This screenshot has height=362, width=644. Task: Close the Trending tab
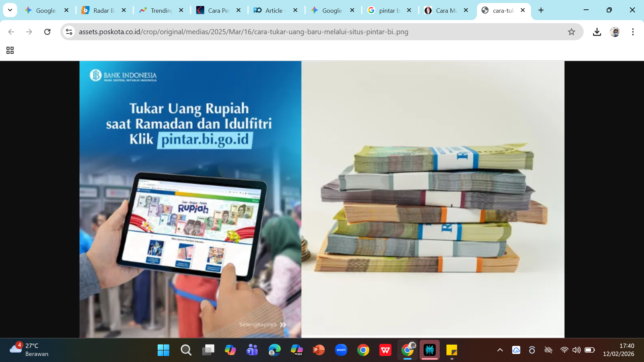pos(181,10)
